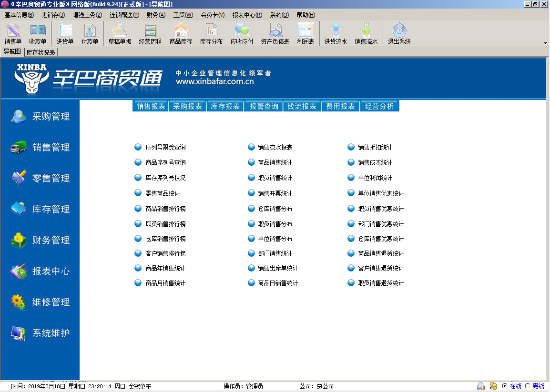
Task: Click the 收款单 toolbar icon
Action: point(38,34)
